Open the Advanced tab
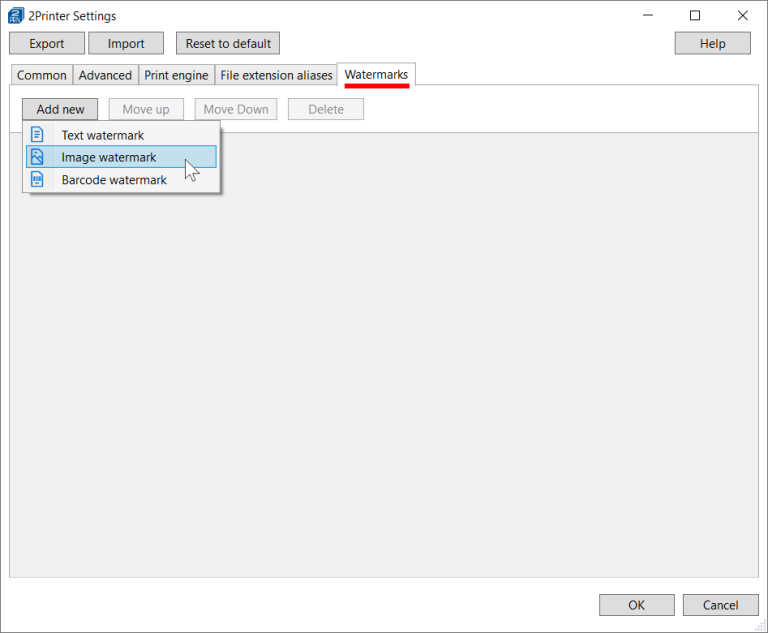Image resolution: width=768 pixels, height=633 pixels. click(x=105, y=75)
